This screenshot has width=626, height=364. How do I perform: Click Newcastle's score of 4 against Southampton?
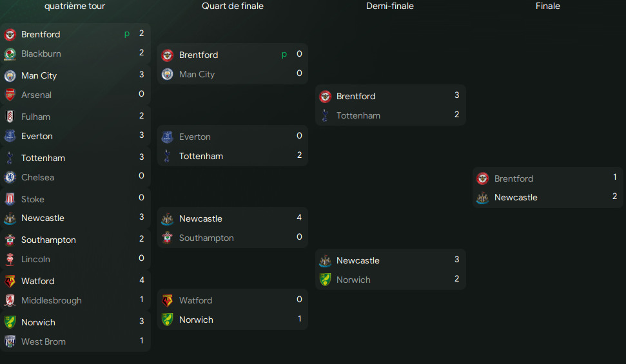point(299,218)
